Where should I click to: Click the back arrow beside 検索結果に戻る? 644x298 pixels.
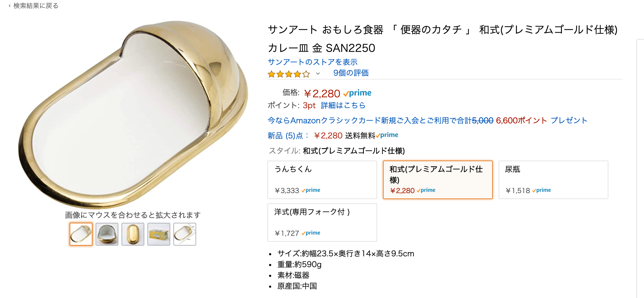pyautogui.click(x=10, y=6)
